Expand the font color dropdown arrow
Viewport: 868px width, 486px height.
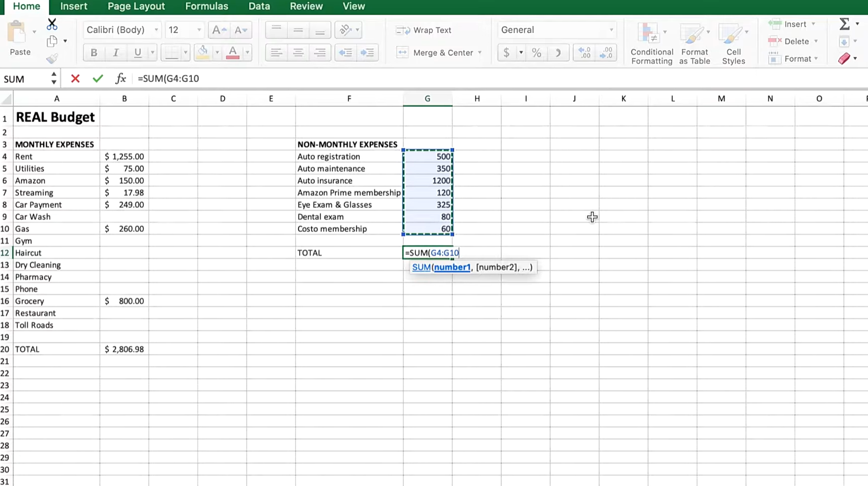(x=247, y=52)
